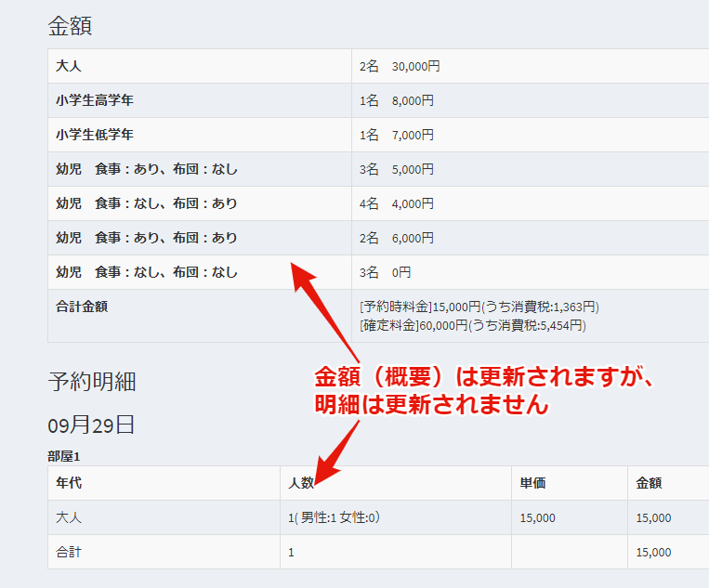Click the 年代 column header
This screenshot has width=709, height=588.
(x=69, y=483)
